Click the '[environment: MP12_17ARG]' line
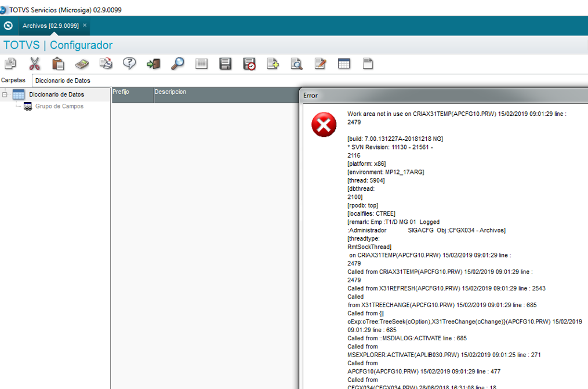The height and width of the screenshot is (389, 588). [x=386, y=172]
